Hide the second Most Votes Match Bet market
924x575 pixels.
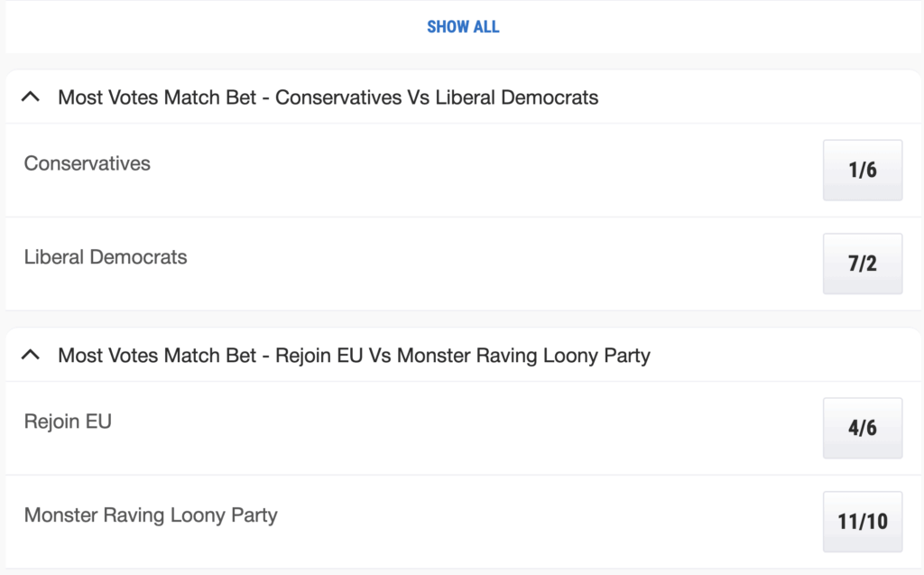[31, 355]
